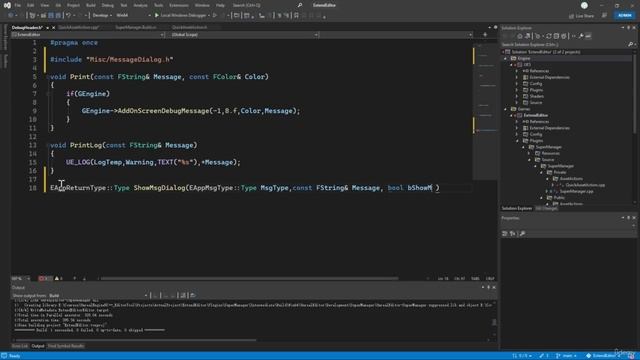The width and height of the screenshot is (640, 360).
Task: Switch to Find Symbol Results tab
Action: 66,346
